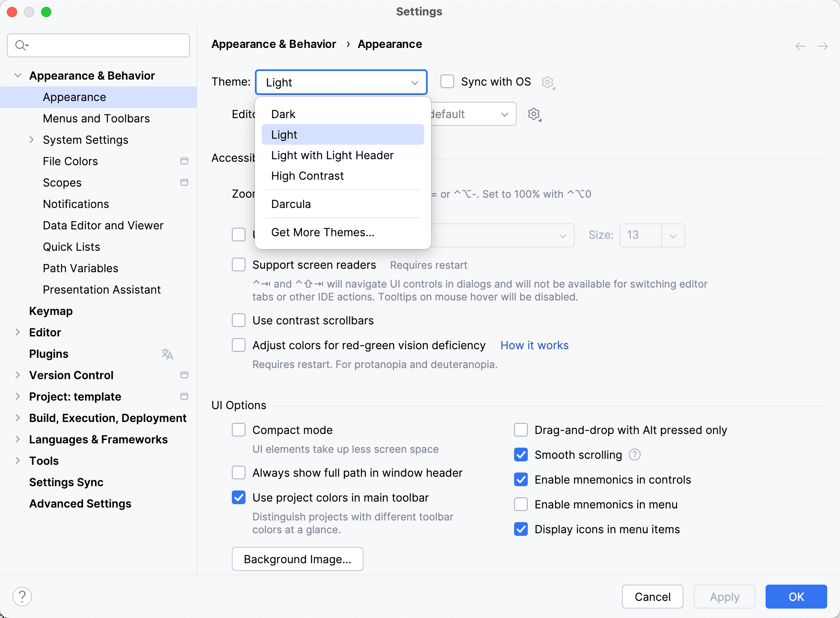Choose Get More Themes from the list
The height and width of the screenshot is (618, 840).
point(322,232)
